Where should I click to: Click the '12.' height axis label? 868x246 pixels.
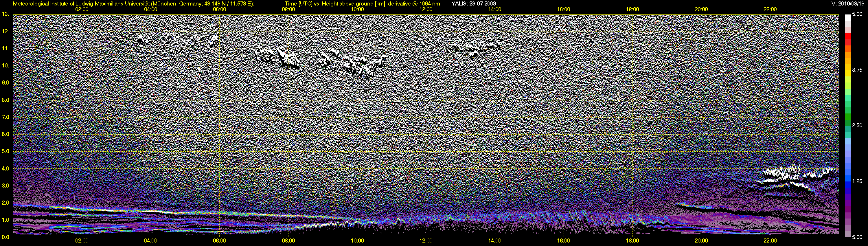(x=5, y=31)
